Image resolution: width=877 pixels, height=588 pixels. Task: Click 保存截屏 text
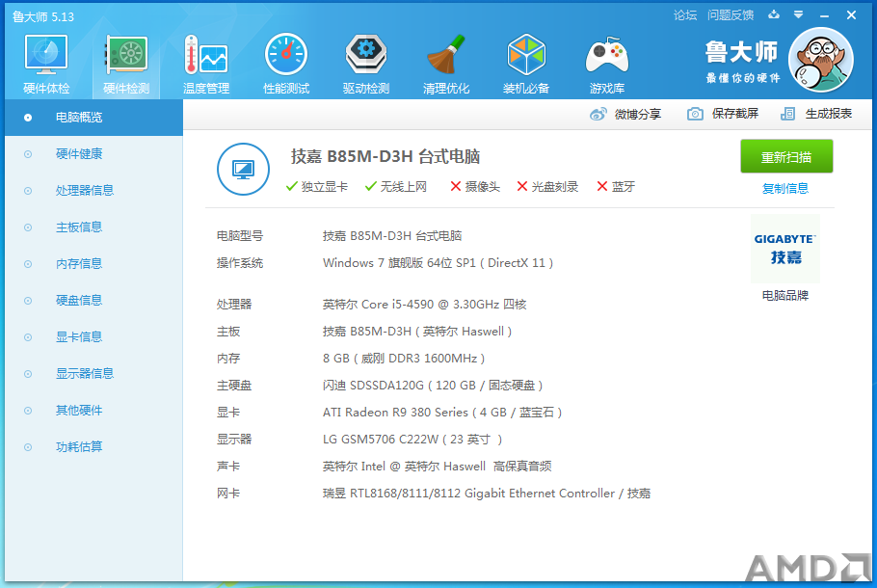pos(735,114)
